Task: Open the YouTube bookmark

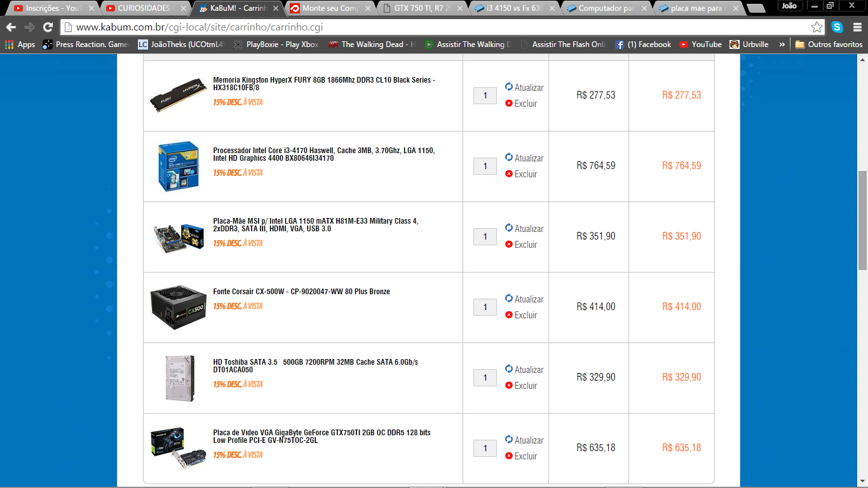Action: coord(700,44)
